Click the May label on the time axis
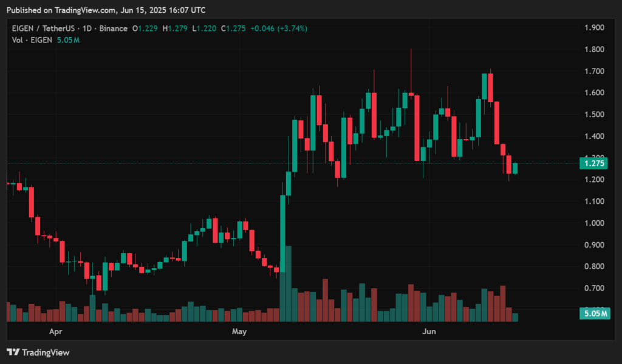Viewport: 622px width, 364px height. (x=239, y=331)
